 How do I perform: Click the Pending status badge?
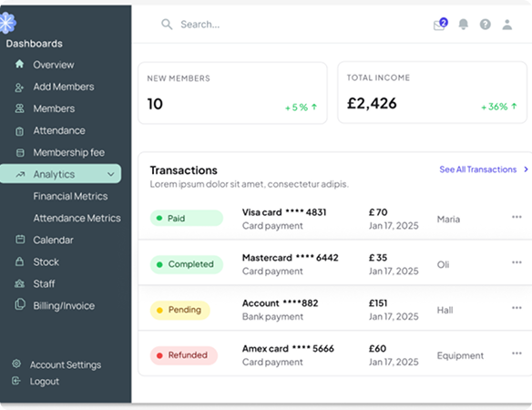coord(179,310)
